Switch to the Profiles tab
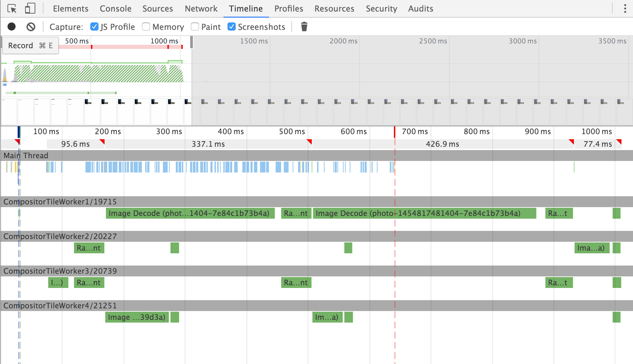This screenshot has width=633, height=364. coord(289,8)
